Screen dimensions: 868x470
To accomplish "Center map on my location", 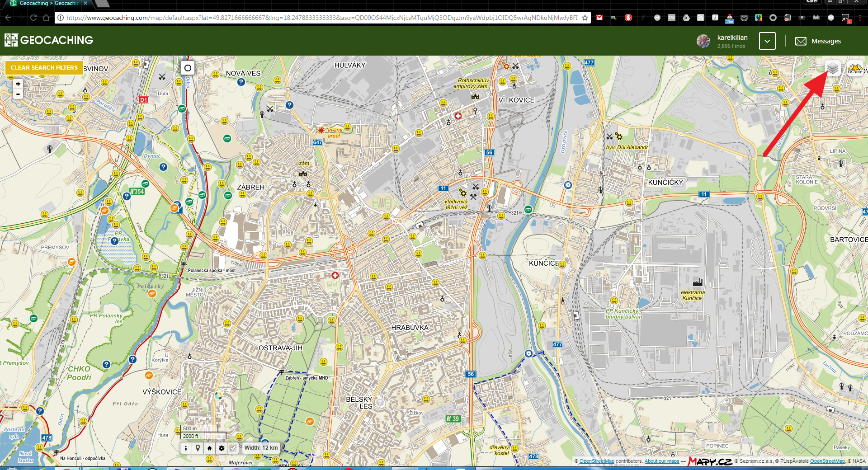I will click(x=188, y=68).
